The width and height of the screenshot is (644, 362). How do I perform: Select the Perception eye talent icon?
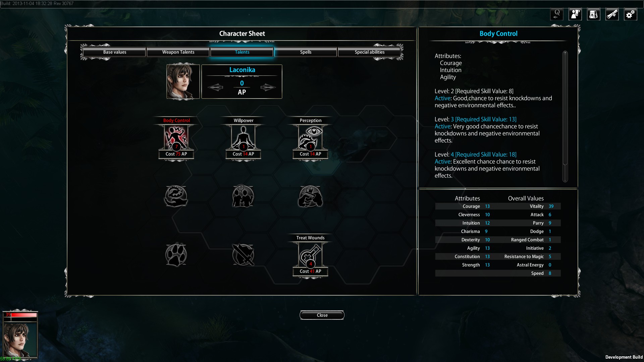tap(310, 137)
